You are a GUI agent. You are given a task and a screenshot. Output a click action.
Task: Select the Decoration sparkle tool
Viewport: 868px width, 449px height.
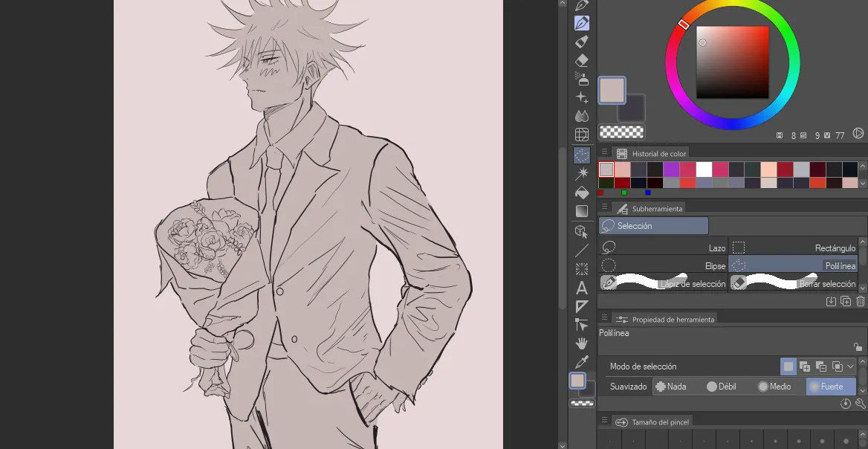click(582, 97)
